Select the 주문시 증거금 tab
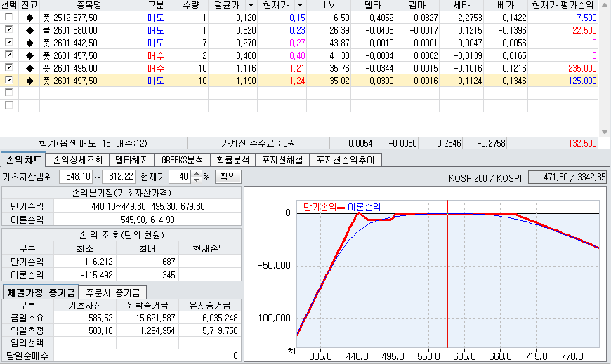611x364 pixels. (x=113, y=292)
